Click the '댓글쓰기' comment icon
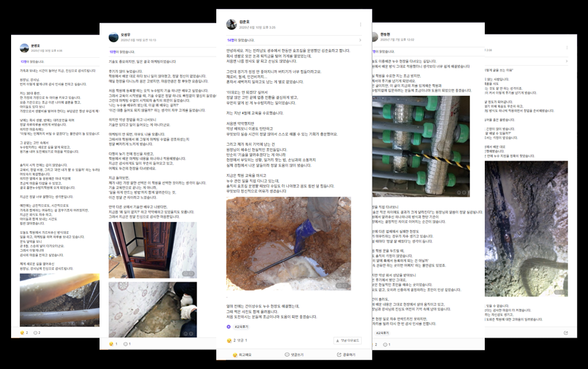588x369 pixels. [287, 355]
